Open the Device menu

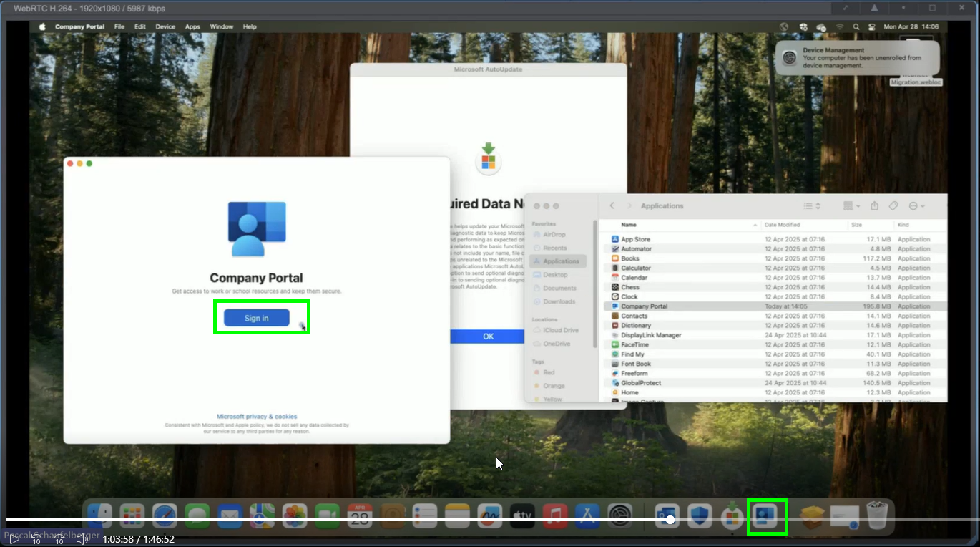[165, 26]
